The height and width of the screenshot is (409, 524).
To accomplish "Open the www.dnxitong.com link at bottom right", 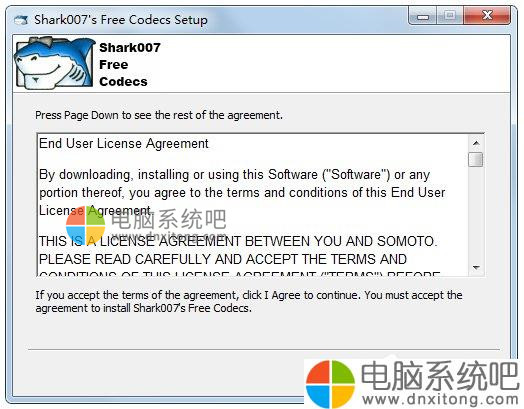I will point(440,399).
